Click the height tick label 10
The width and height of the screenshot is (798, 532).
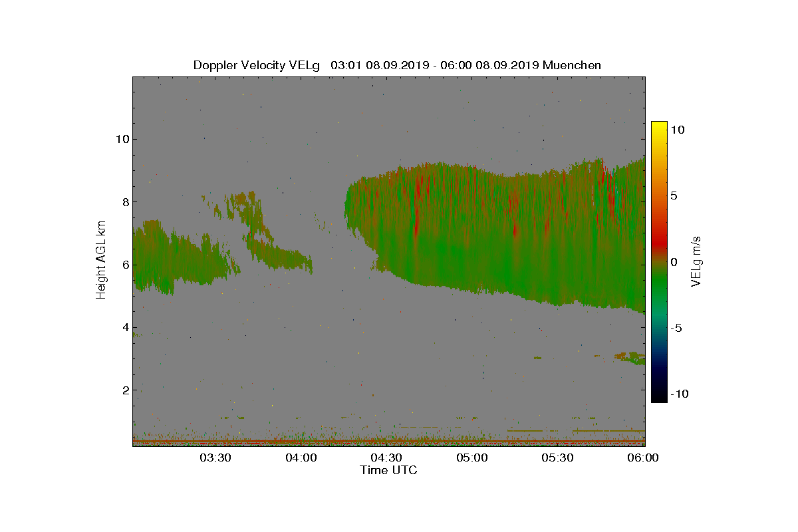pos(122,139)
